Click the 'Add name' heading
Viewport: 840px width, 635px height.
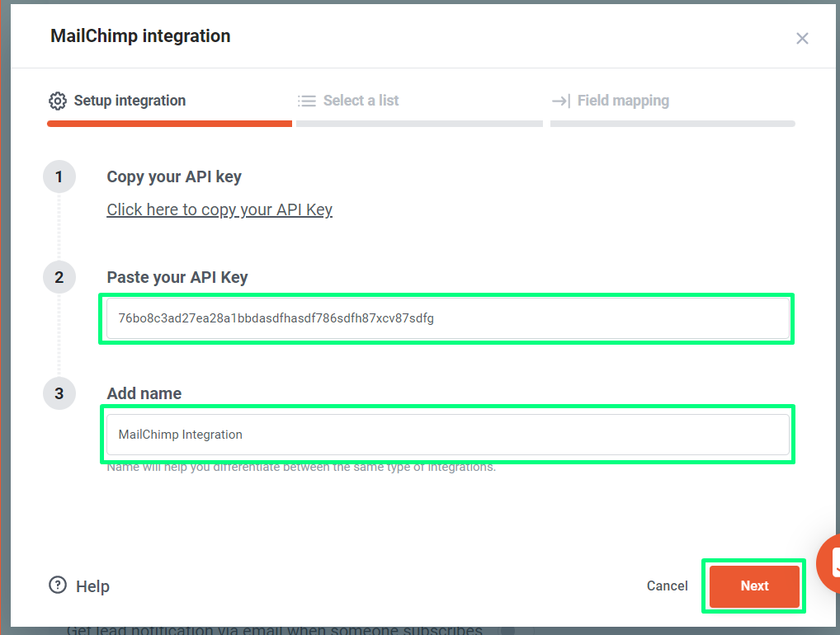(x=144, y=393)
